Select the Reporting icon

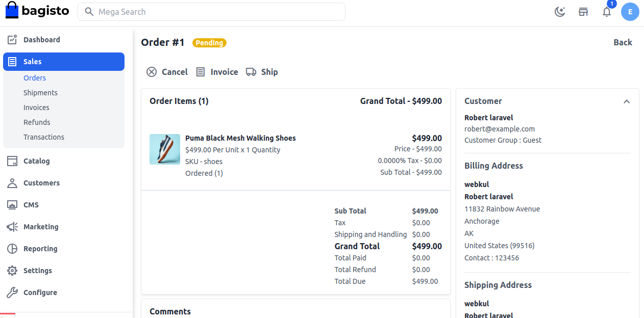click(x=12, y=248)
